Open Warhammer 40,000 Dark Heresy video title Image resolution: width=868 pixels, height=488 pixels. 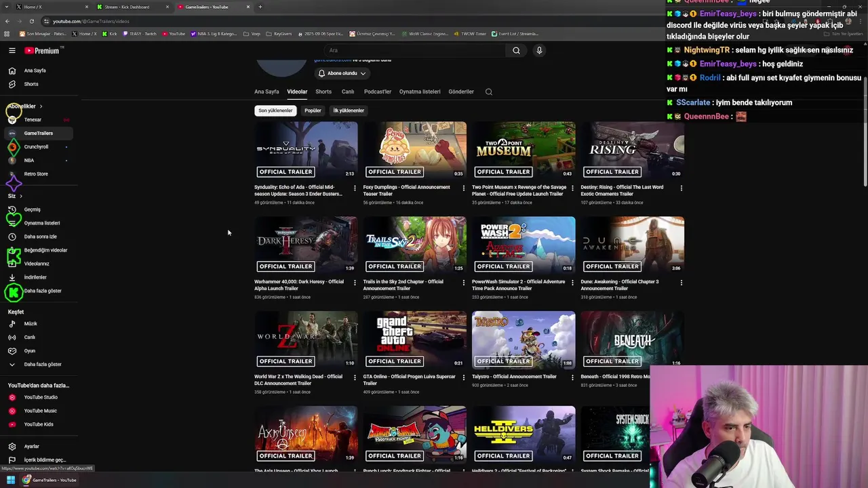(x=299, y=285)
